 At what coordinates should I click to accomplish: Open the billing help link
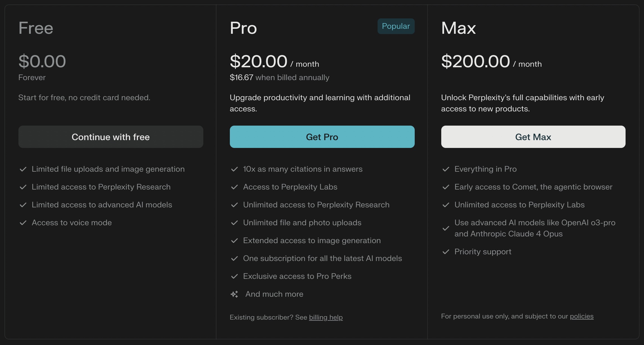[326, 317]
